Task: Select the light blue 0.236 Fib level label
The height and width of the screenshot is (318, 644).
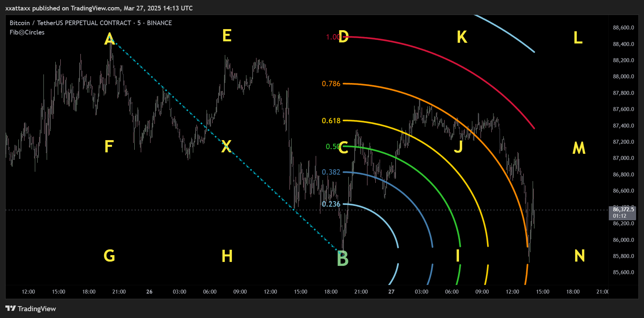Action: 331,204
